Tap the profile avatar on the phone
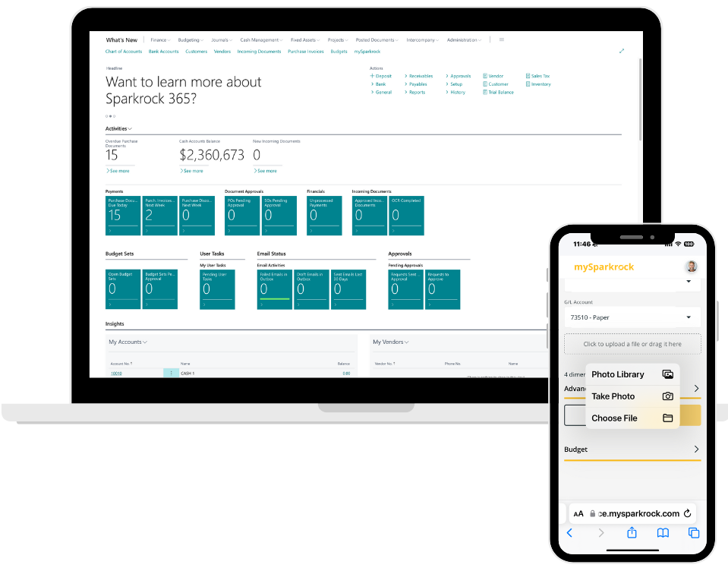The height and width of the screenshot is (571, 728). tap(692, 267)
